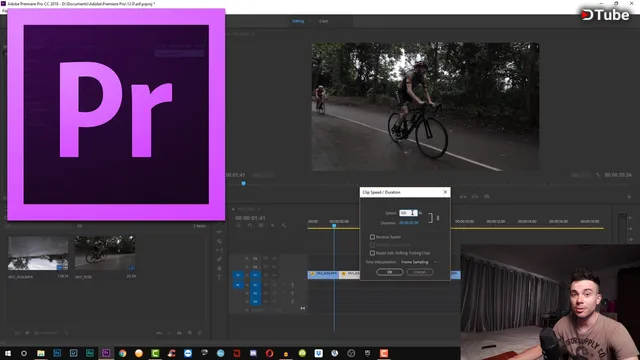Enable Ripple Edit, Shifting Trailing Clips checkbox
The width and height of the screenshot is (640, 360).
372,253
